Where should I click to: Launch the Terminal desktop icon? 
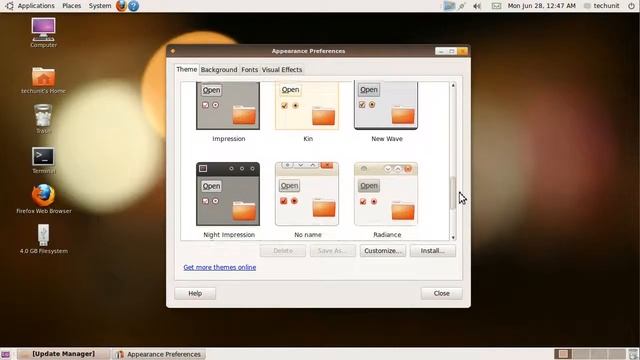pyautogui.click(x=43, y=156)
